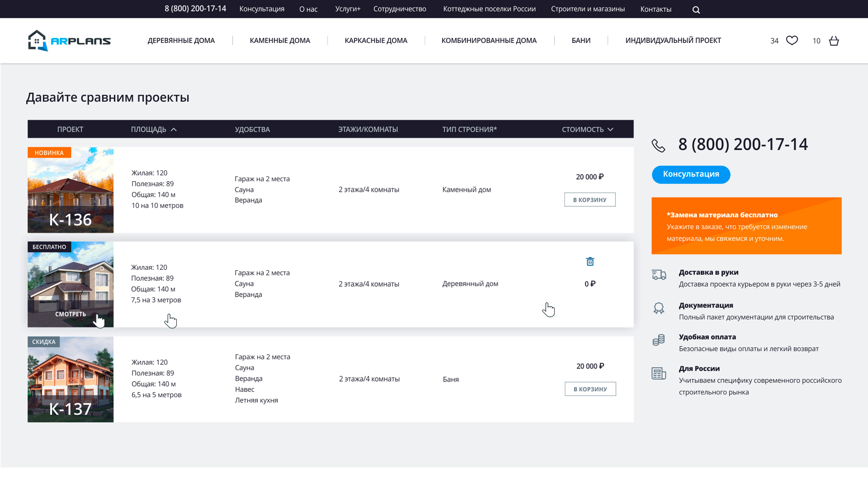
Task: Click the search magnifier icon in top bar
Action: pyautogui.click(x=696, y=10)
